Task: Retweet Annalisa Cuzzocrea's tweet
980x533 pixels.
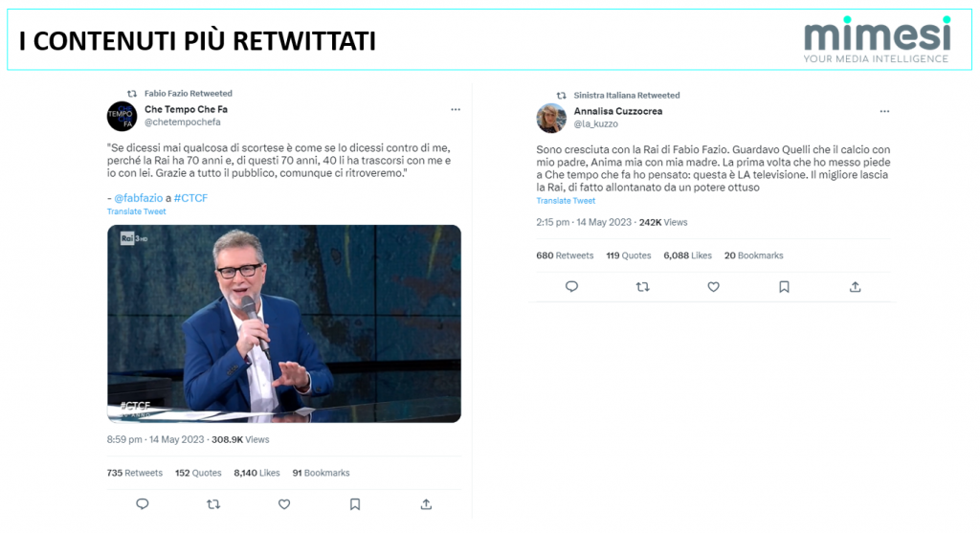Action: click(642, 286)
